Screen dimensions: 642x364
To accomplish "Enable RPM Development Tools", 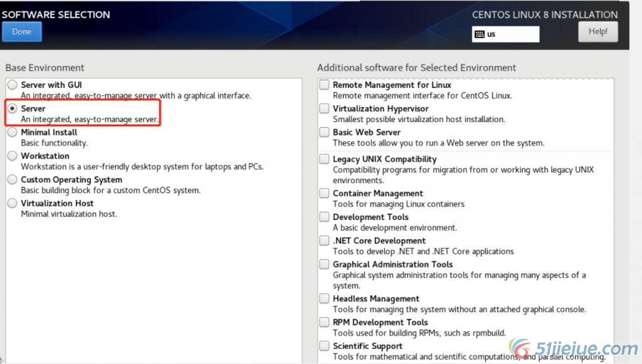I will click(x=324, y=322).
